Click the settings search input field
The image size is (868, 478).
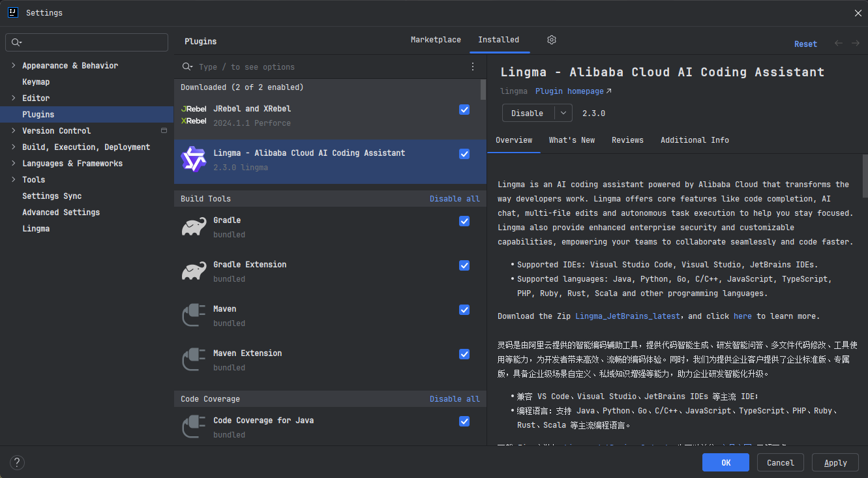point(87,42)
